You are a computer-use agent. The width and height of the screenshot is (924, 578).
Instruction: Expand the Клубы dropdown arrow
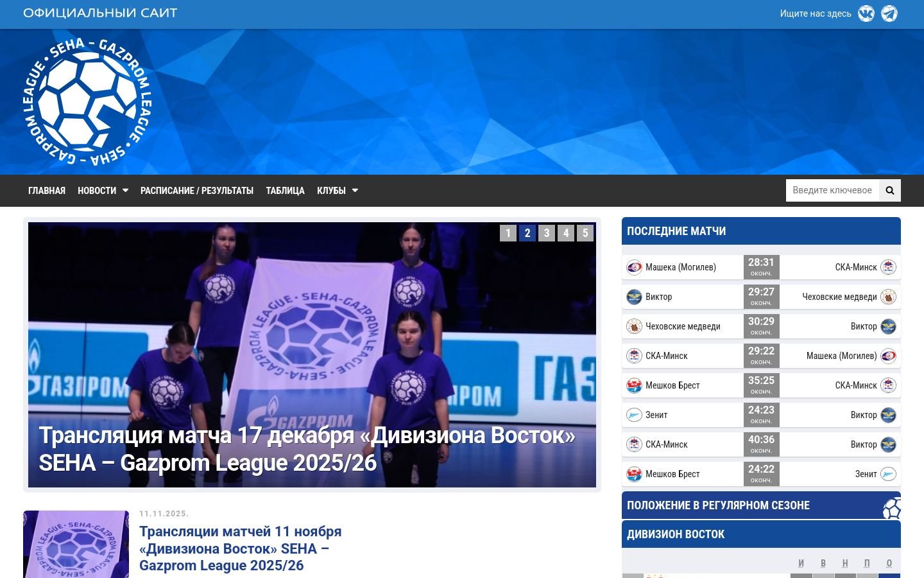355,191
